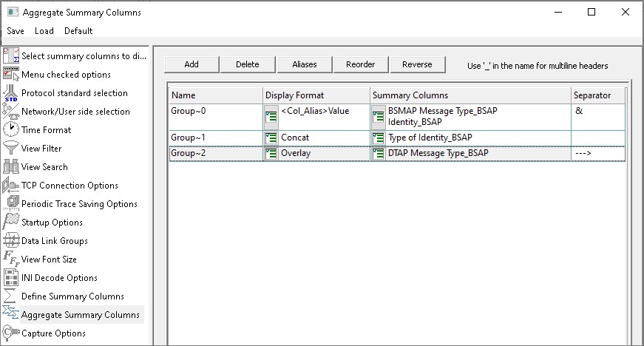The width and height of the screenshot is (644, 346).
Task: Open display format list icon for Group~2
Action: (271, 154)
